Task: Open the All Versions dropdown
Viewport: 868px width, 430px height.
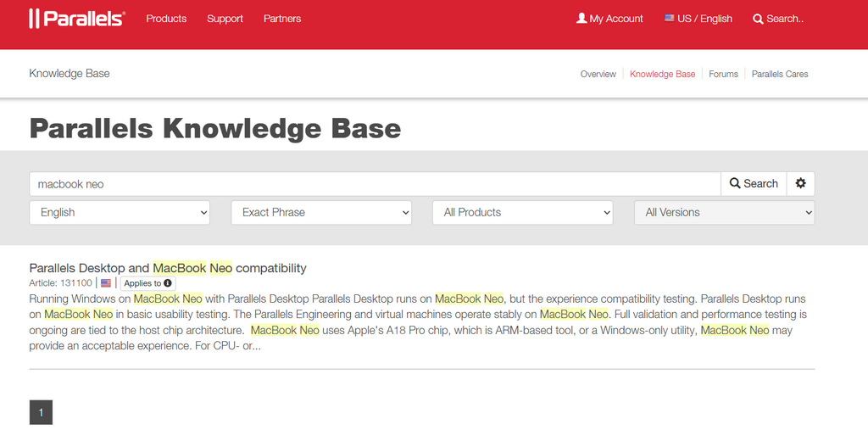Action: (x=724, y=212)
